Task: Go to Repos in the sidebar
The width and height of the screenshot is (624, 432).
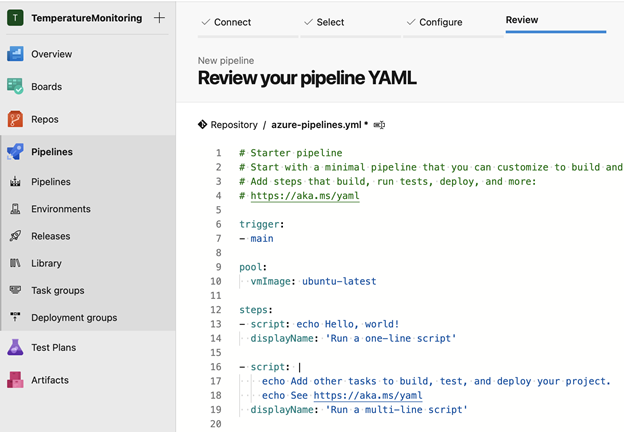Action: click(45, 119)
